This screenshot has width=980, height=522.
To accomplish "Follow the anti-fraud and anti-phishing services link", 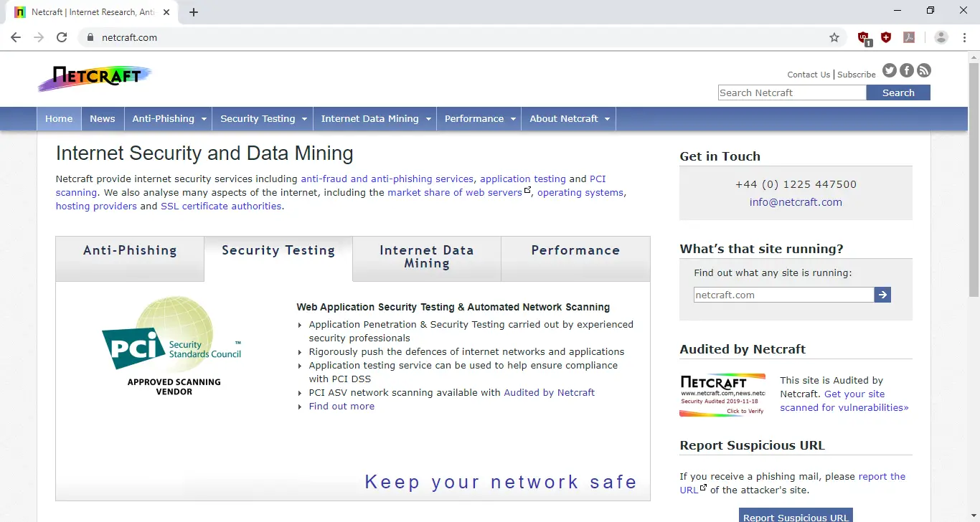I will (387, 179).
